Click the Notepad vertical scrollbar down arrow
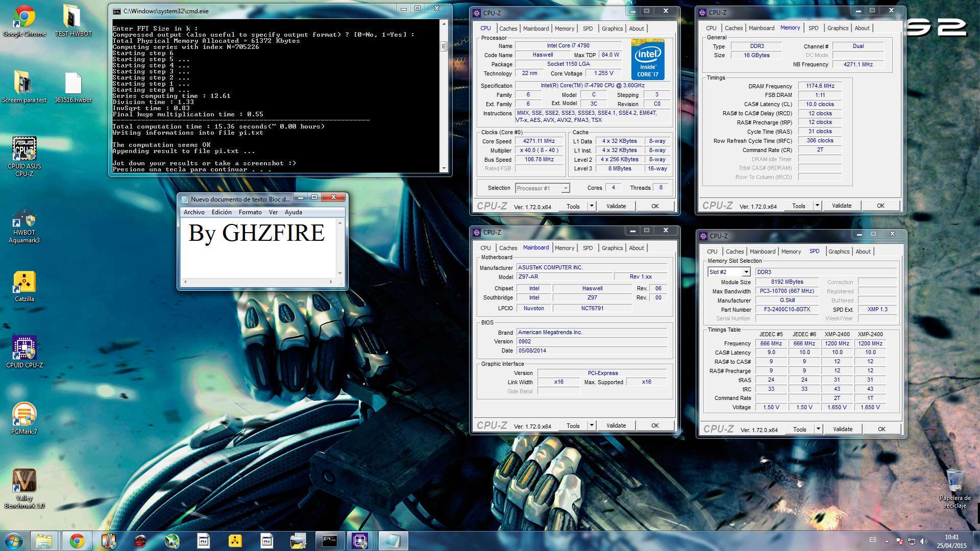This screenshot has width=980, height=551. 340,273
